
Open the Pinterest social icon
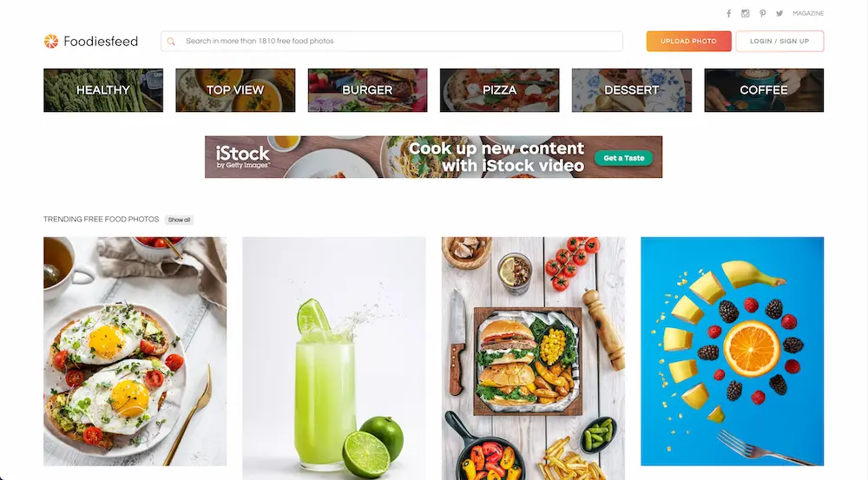click(x=762, y=13)
